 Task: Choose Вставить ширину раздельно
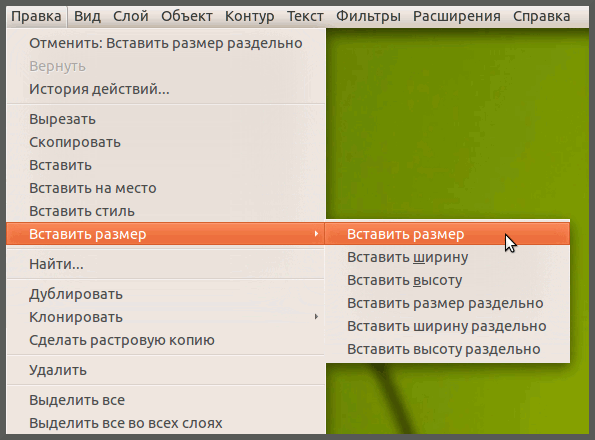(x=448, y=326)
